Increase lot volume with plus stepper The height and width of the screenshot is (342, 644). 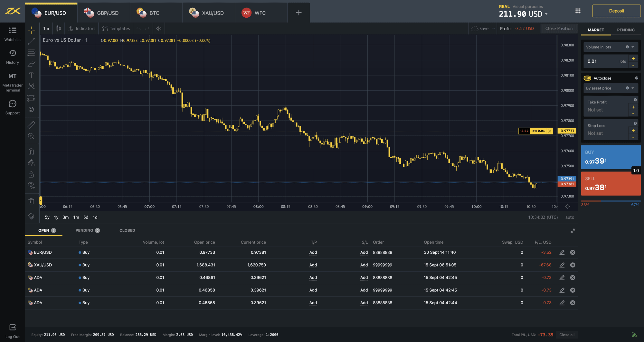633,59
